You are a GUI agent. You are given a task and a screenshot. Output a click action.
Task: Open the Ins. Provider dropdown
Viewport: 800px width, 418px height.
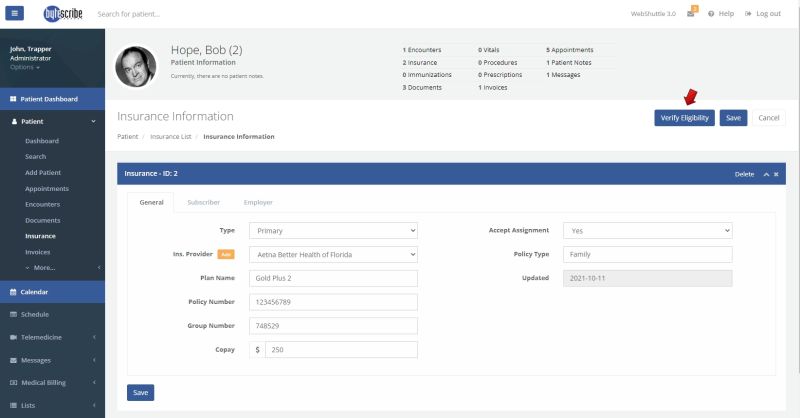[x=333, y=254]
